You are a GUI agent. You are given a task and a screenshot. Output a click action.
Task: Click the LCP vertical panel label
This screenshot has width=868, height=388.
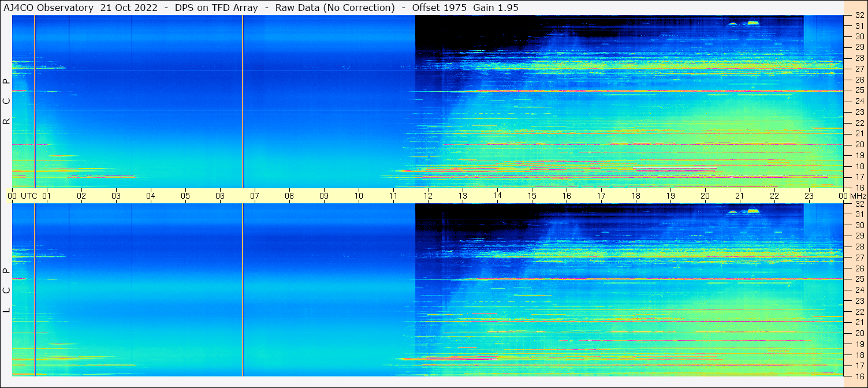(x=6, y=290)
